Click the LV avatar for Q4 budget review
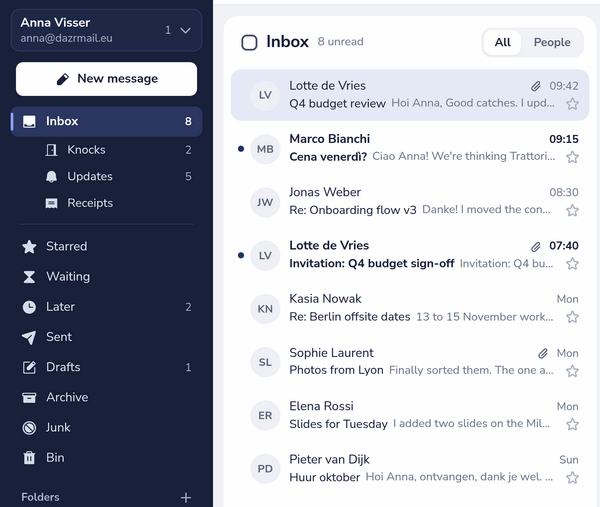 pos(265,95)
